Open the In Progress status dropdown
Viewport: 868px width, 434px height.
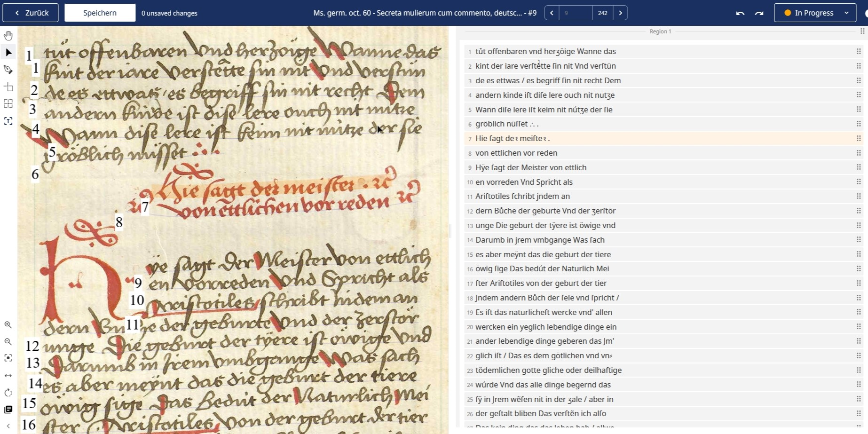[814, 13]
